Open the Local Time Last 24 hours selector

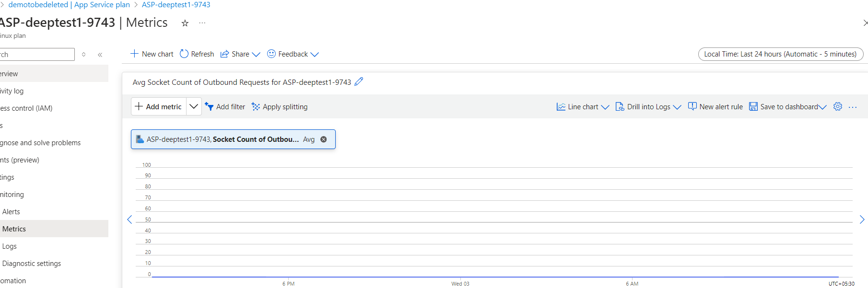click(780, 54)
